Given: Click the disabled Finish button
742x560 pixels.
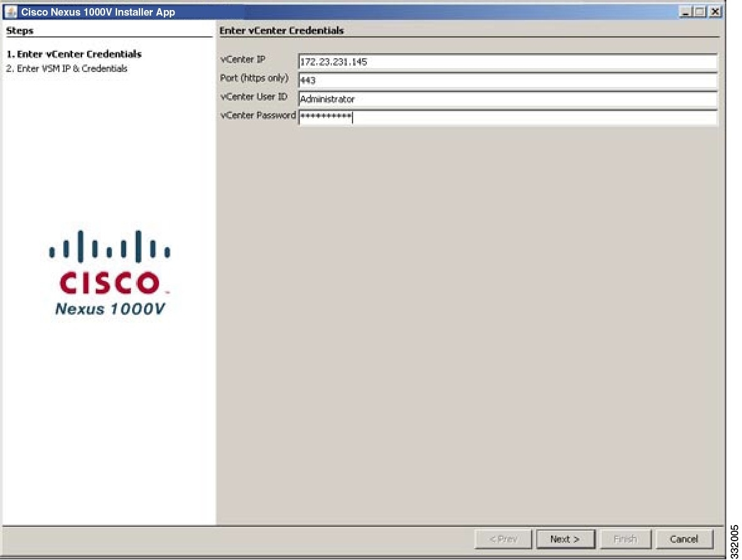Looking at the screenshot, I should tap(625, 539).
